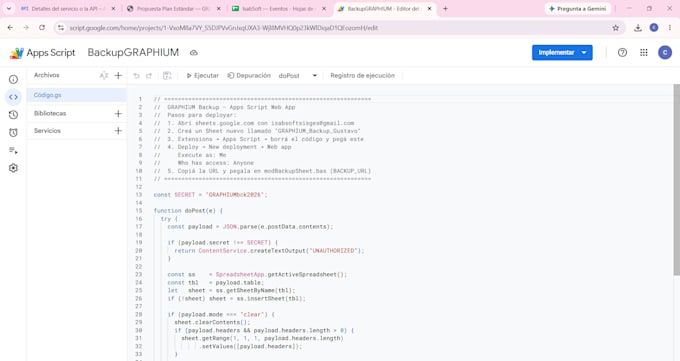Open the Chrome profile icon in toolbar

coord(654,28)
